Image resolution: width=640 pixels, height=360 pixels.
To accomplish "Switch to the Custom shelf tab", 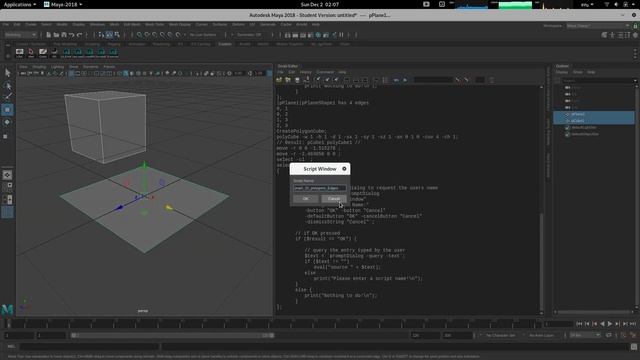I will (225, 44).
